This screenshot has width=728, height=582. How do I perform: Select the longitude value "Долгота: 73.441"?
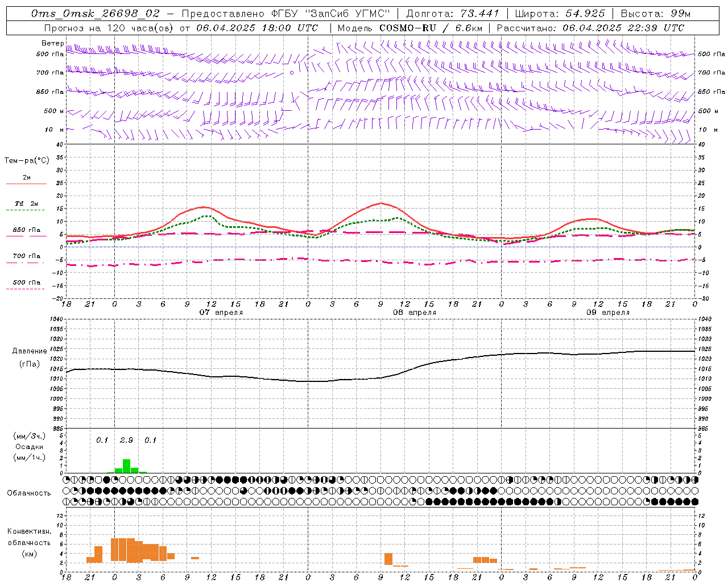tap(453, 14)
